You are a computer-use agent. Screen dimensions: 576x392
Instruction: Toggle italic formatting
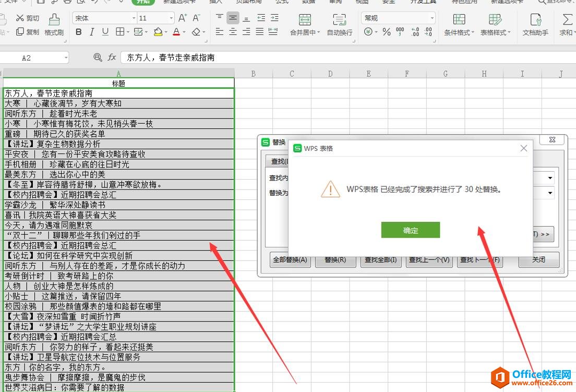92,32
